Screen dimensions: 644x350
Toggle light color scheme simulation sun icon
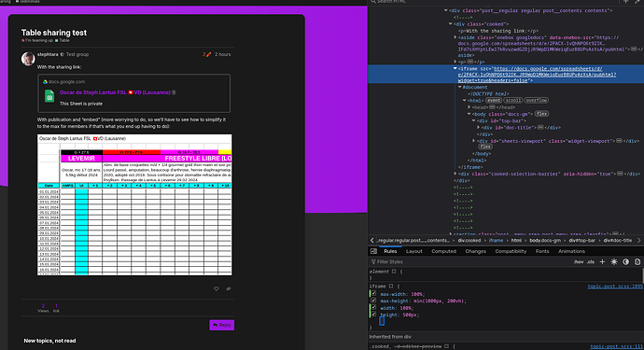coord(614,261)
